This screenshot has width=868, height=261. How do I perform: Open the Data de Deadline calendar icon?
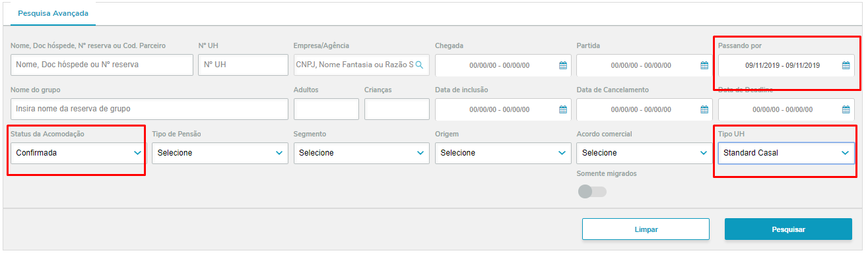(x=846, y=109)
